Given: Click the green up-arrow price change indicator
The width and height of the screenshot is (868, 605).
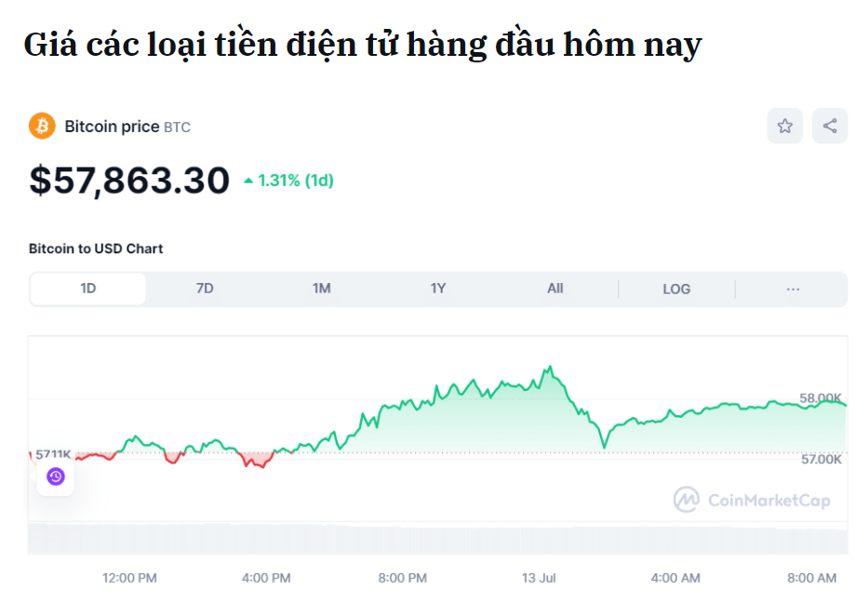Looking at the screenshot, I should [248, 181].
